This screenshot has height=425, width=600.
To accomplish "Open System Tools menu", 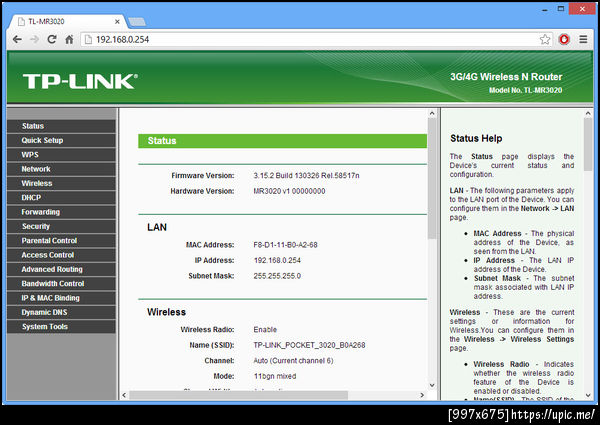I will click(61, 327).
